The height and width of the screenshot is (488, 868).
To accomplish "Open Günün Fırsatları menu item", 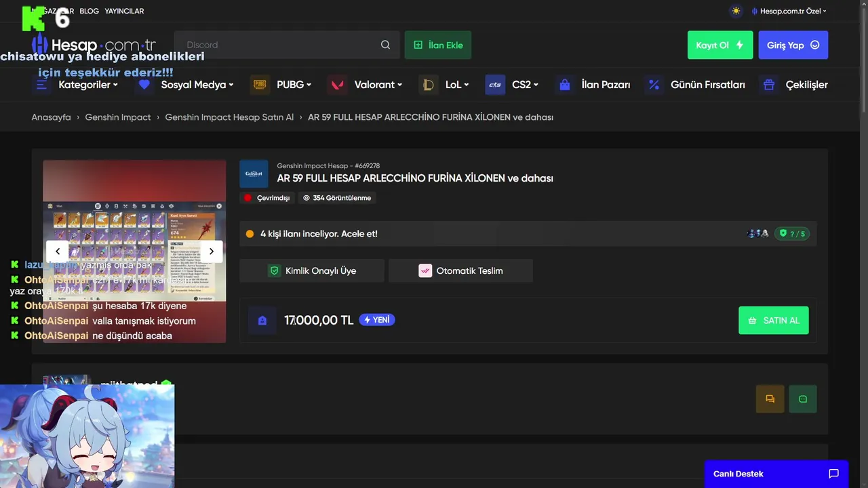I will coord(707,85).
